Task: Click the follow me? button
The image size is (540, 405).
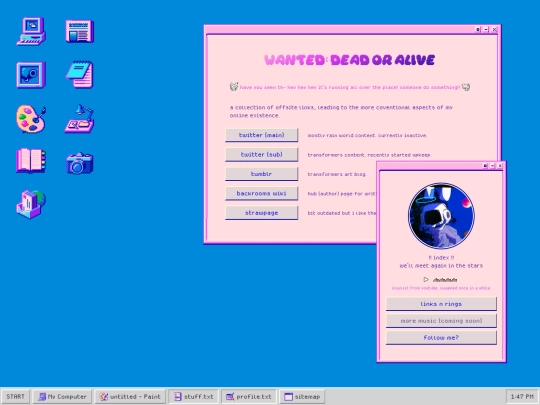Action: tap(441, 338)
